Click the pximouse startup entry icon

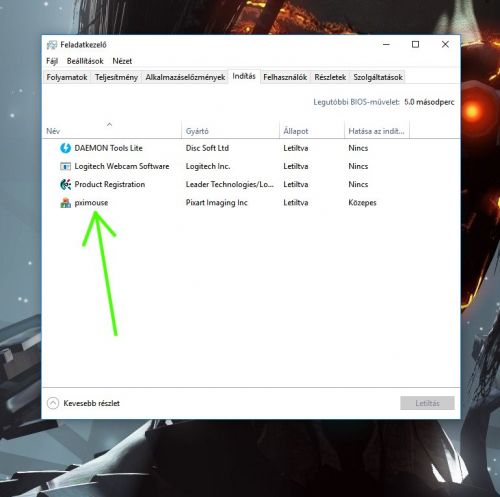pyautogui.click(x=66, y=203)
